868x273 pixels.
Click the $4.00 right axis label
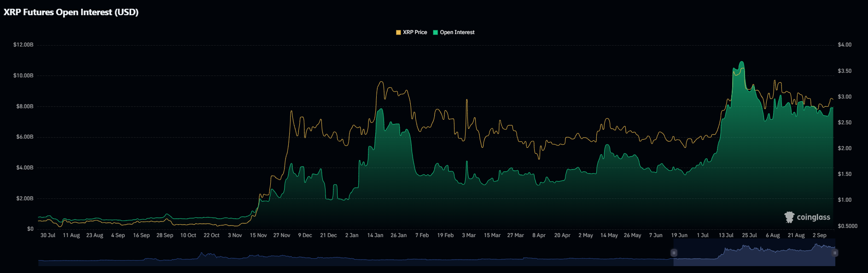(x=845, y=45)
